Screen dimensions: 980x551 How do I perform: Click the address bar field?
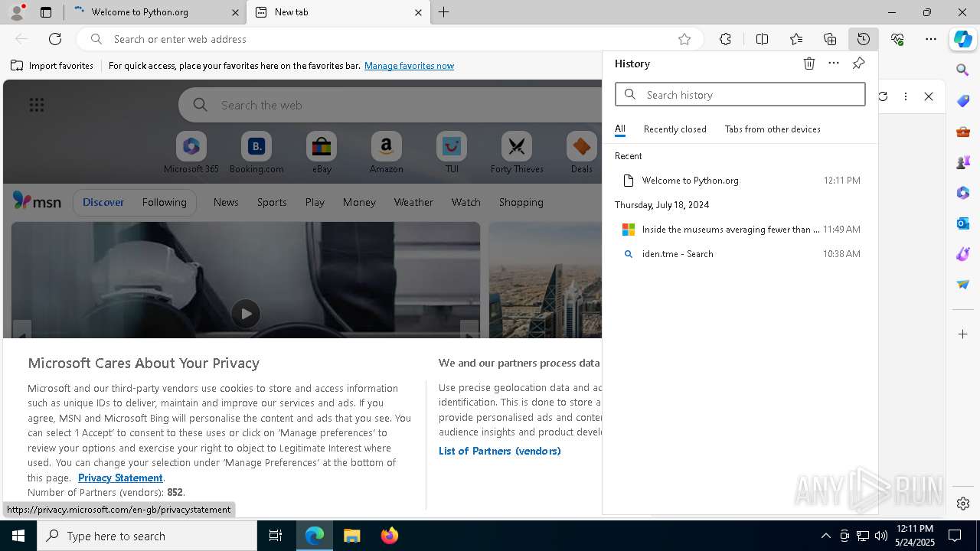click(390, 39)
